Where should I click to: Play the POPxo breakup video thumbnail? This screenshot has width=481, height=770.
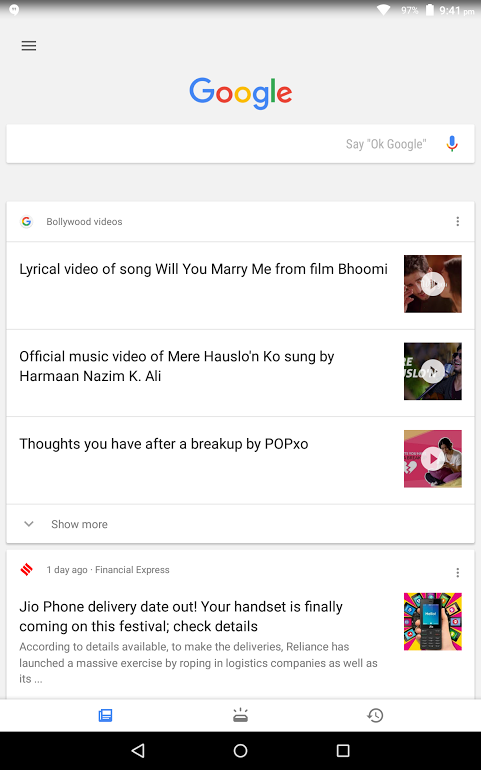pos(433,459)
